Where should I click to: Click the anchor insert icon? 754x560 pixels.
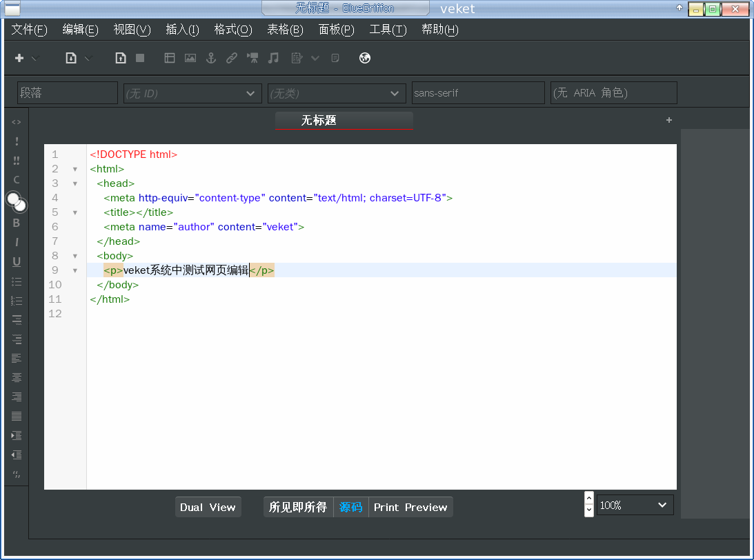coord(212,58)
